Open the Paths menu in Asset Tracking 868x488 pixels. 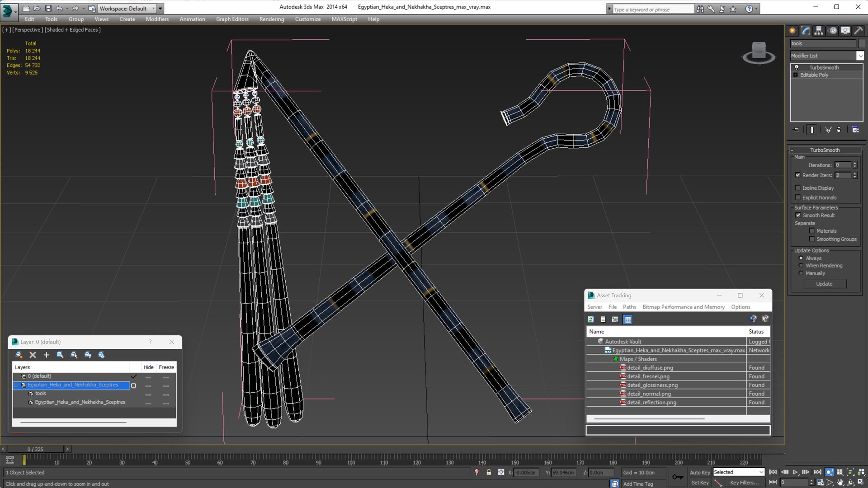pos(629,307)
